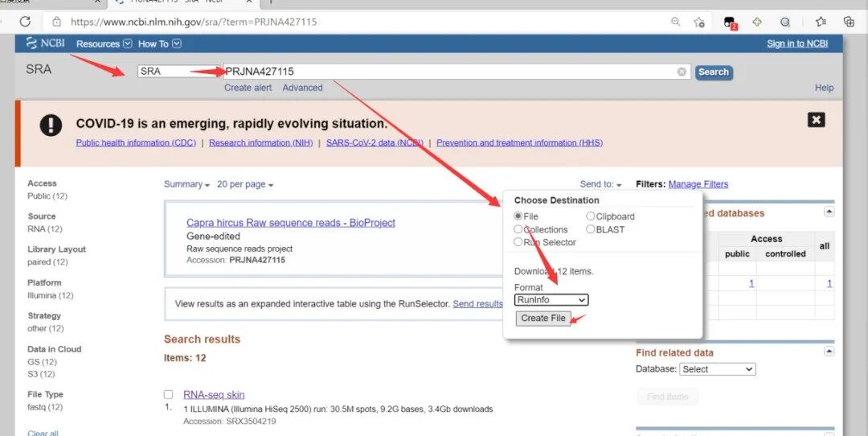Open the Help link
This screenshot has height=436, width=868.
coord(824,88)
